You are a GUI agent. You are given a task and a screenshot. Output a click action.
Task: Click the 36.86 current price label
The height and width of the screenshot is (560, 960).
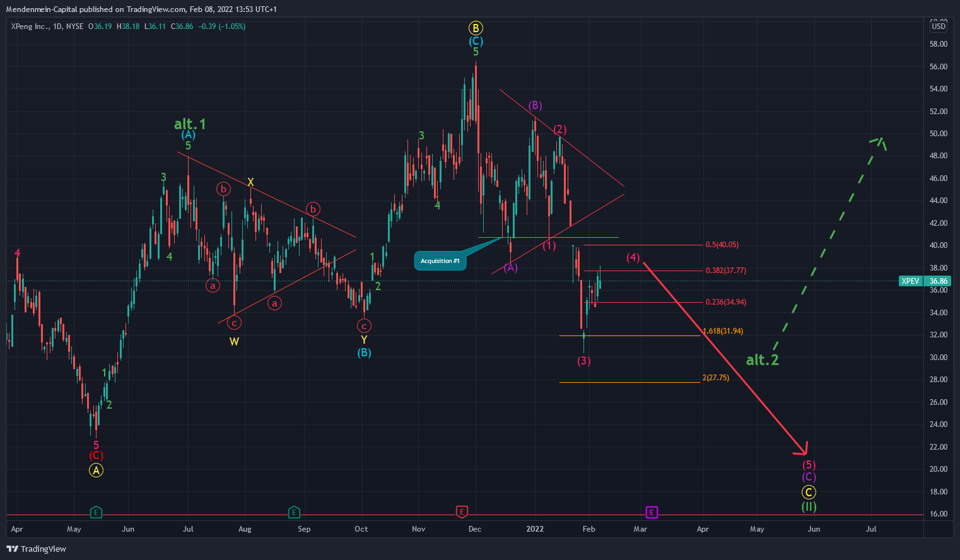938,281
